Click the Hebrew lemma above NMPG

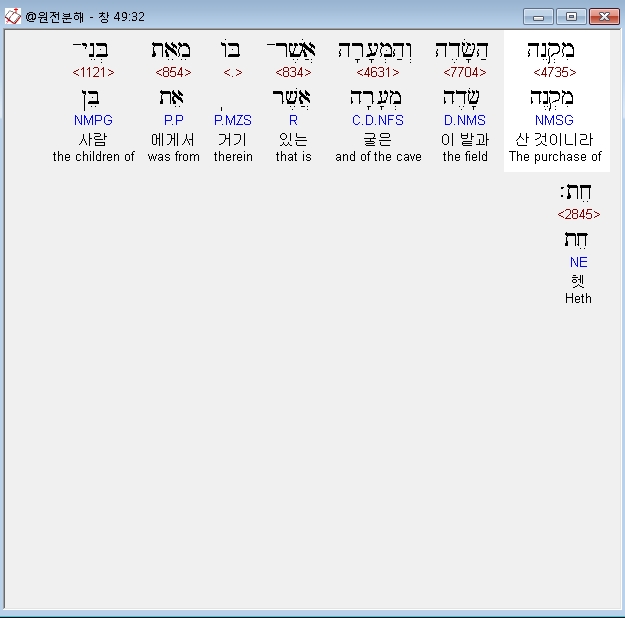click(x=91, y=99)
